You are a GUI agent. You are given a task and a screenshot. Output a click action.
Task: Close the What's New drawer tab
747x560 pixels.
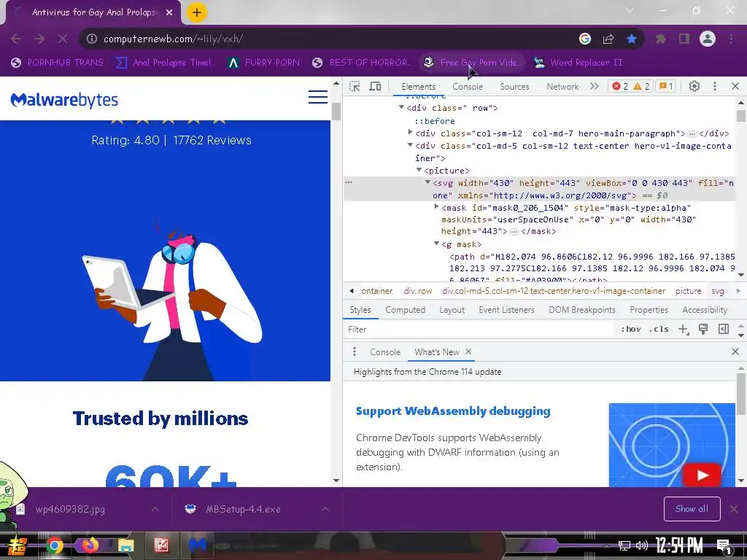pyautogui.click(x=468, y=351)
